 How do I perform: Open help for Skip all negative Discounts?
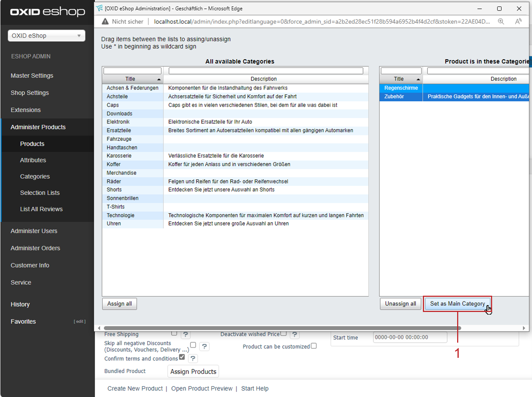(204, 347)
